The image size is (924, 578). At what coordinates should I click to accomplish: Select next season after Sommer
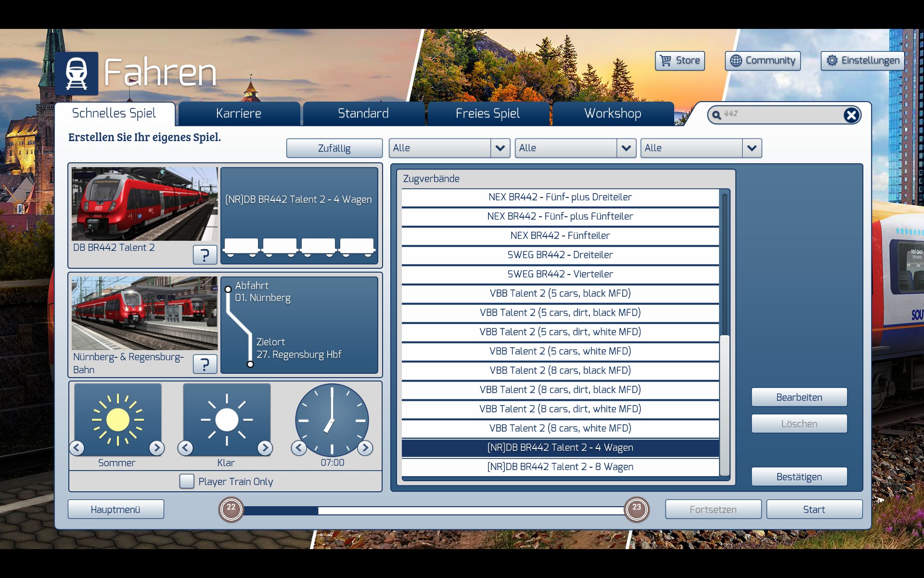coord(156,448)
